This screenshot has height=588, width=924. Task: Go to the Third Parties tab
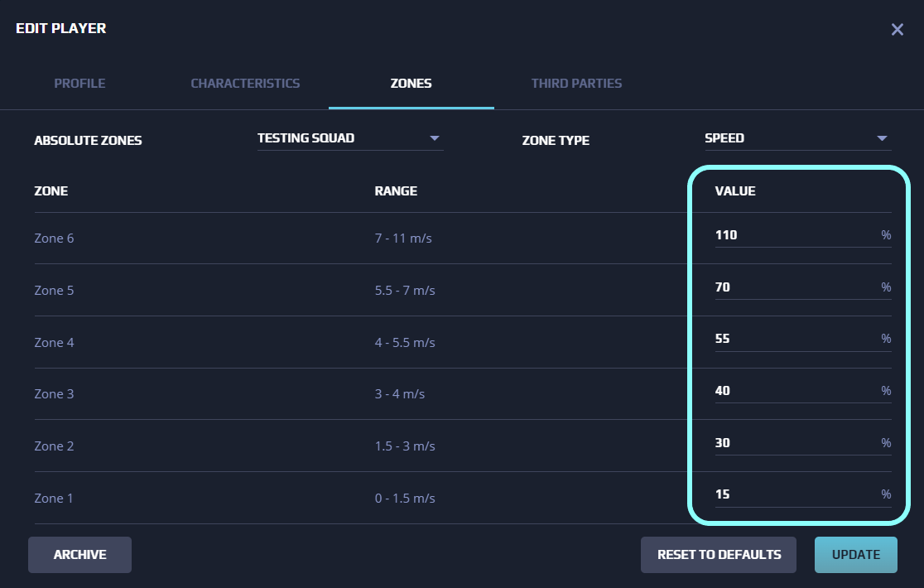[x=576, y=84]
